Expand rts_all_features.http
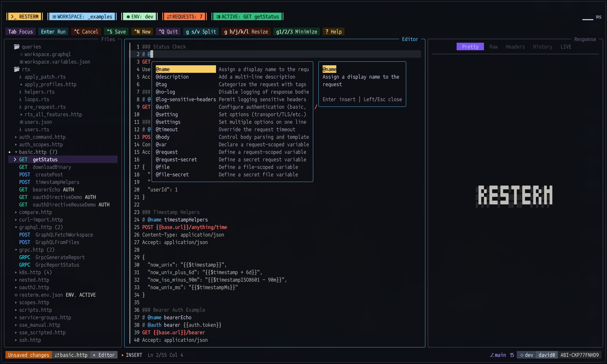 click(x=21, y=114)
